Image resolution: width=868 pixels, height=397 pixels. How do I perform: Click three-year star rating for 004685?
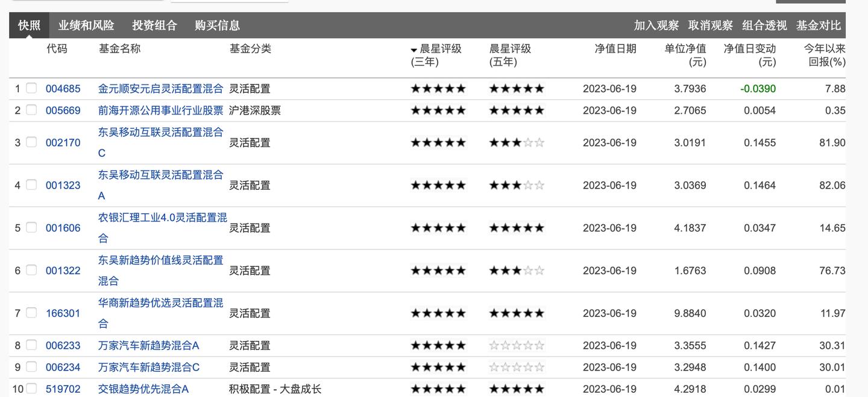(438, 89)
